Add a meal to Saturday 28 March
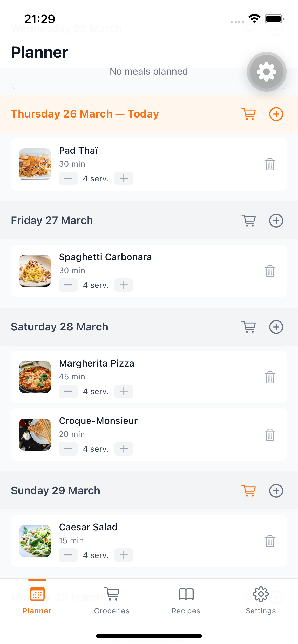 (x=276, y=327)
